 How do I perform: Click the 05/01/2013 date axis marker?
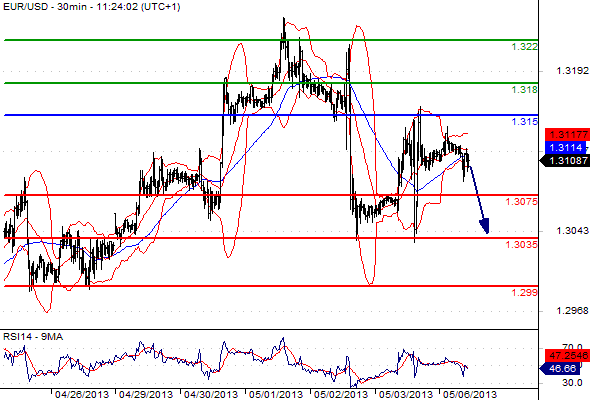pos(276,394)
